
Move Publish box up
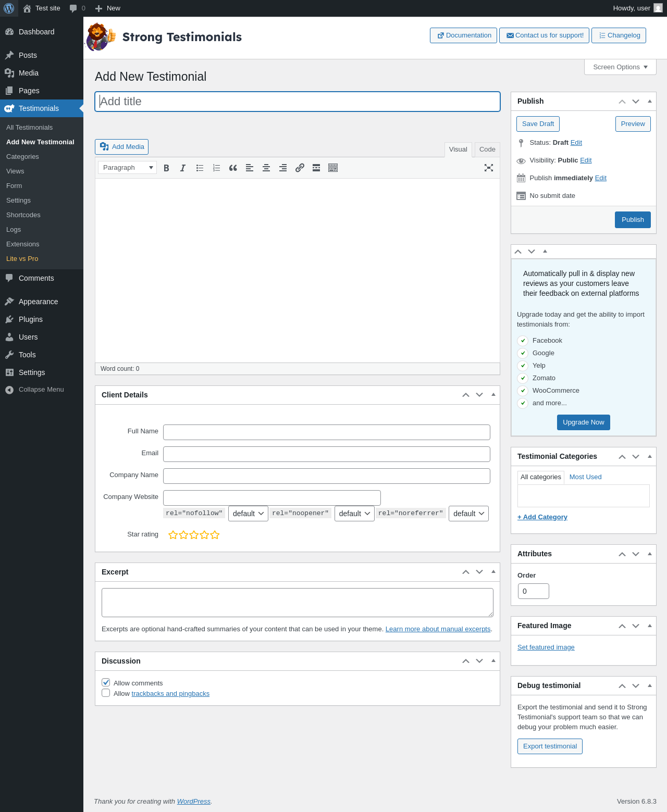coord(622,102)
